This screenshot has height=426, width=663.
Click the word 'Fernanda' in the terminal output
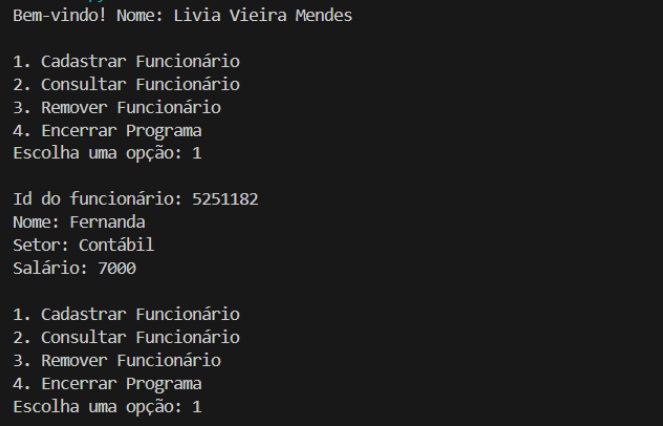(x=107, y=223)
